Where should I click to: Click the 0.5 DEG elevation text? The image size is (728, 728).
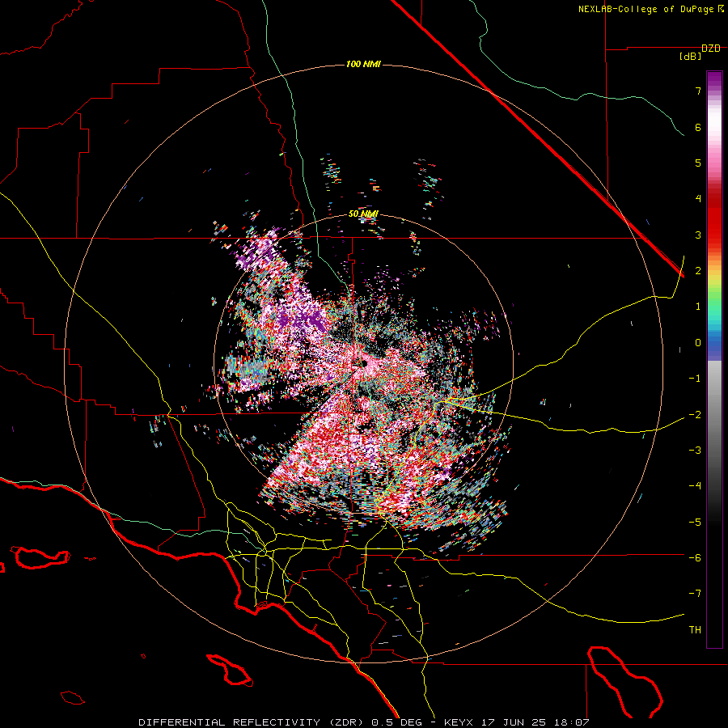396,722
